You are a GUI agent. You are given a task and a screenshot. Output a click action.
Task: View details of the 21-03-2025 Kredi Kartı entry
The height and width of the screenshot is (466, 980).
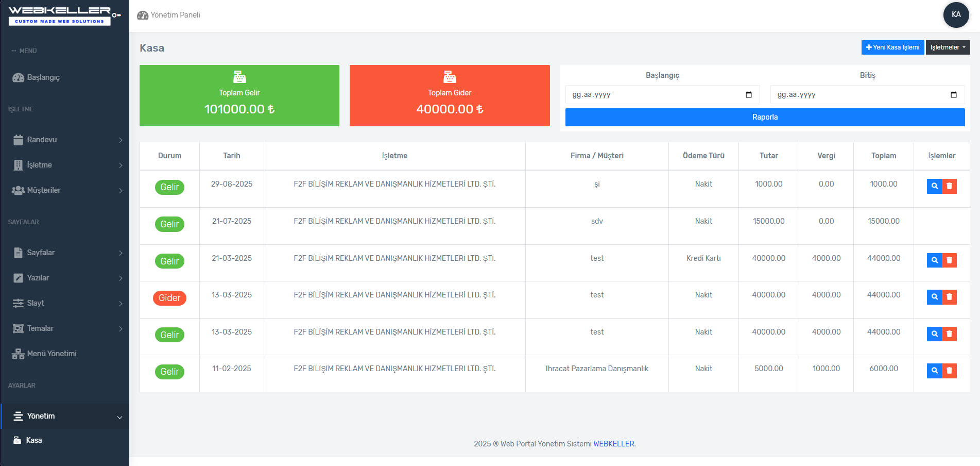pos(934,260)
